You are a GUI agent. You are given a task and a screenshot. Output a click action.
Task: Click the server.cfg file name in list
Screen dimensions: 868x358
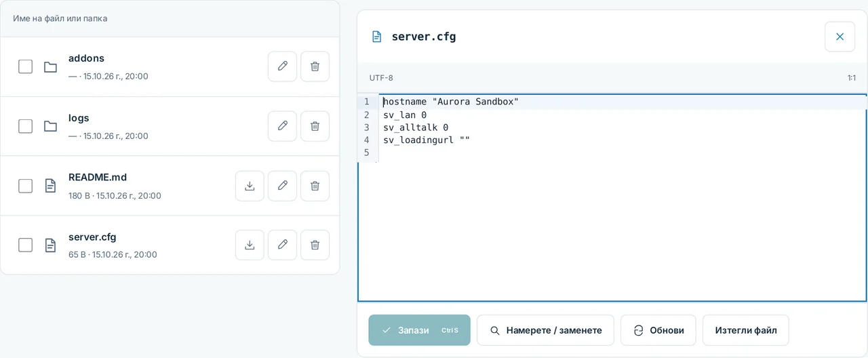(x=92, y=237)
